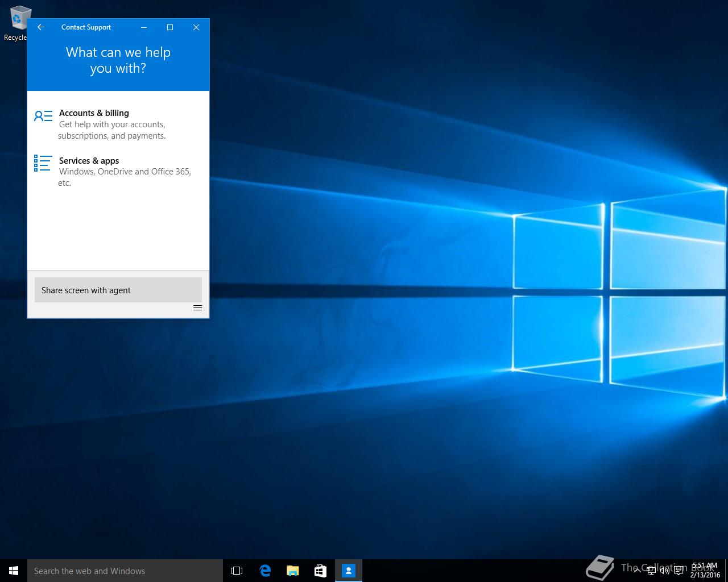The height and width of the screenshot is (582, 728).
Task: Open Task View on the taskbar
Action: pyautogui.click(x=237, y=571)
